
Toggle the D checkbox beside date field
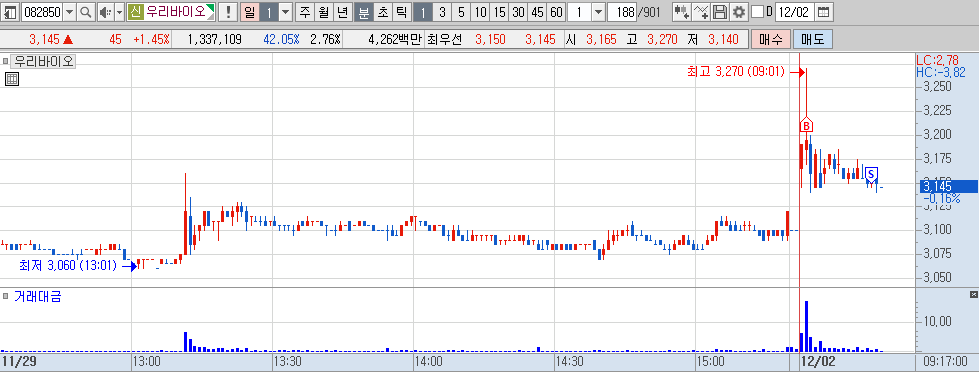(757, 12)
